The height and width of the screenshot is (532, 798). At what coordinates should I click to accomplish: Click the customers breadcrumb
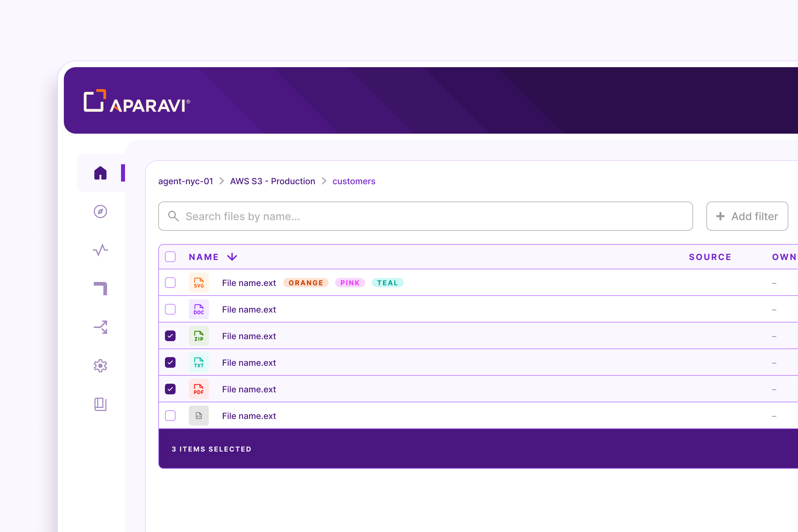click(x=354, y=181)
